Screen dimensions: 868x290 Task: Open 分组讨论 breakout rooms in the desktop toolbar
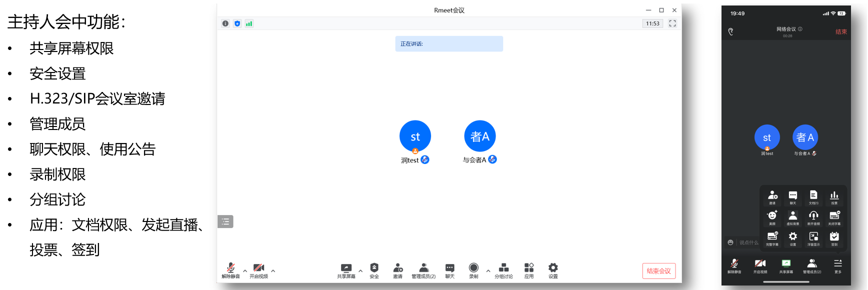coord(503,270)
